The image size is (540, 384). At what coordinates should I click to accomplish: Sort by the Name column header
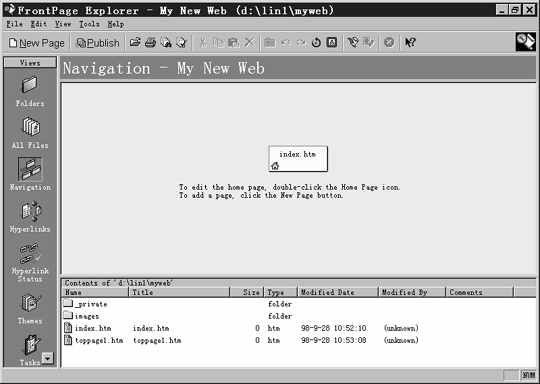tap(95, 292)
